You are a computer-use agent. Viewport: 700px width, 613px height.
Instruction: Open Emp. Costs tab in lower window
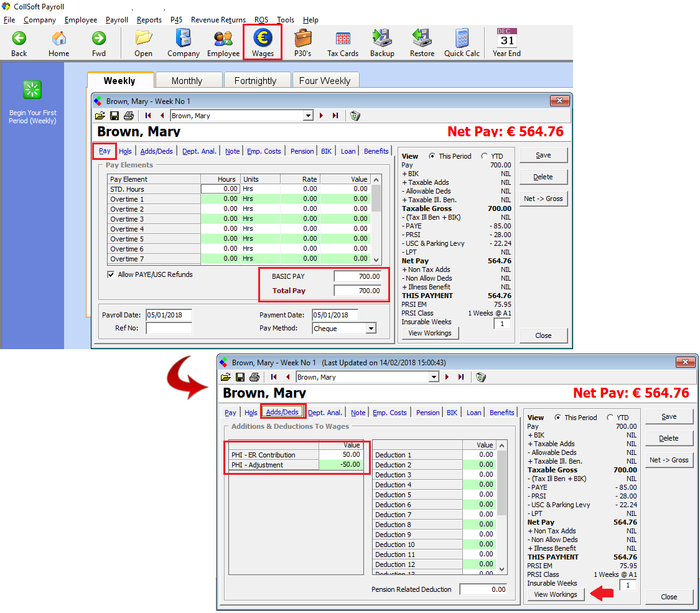point(390,413)
